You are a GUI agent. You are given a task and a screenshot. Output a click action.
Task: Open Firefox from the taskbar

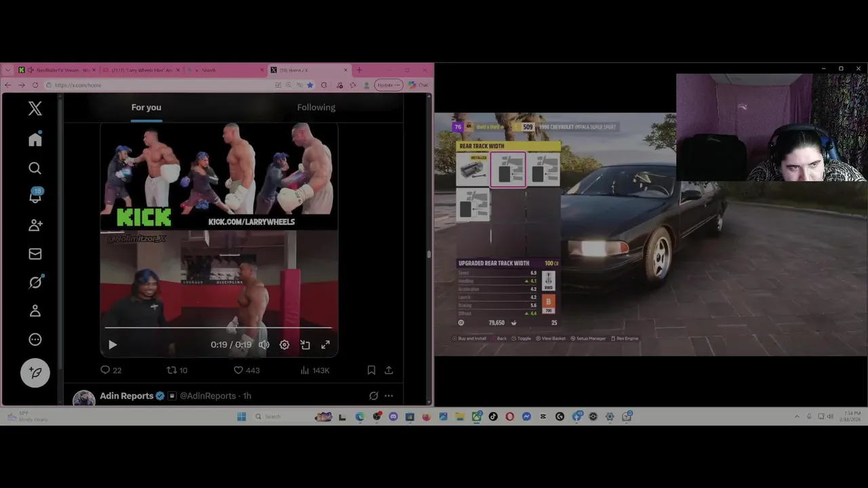[x=427, y=417]
